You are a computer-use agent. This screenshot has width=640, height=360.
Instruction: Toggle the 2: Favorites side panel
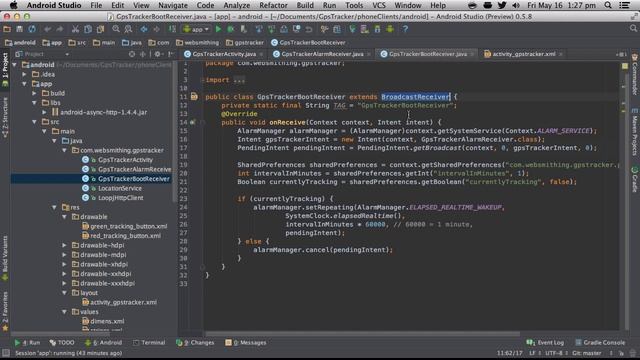(5, 311)
